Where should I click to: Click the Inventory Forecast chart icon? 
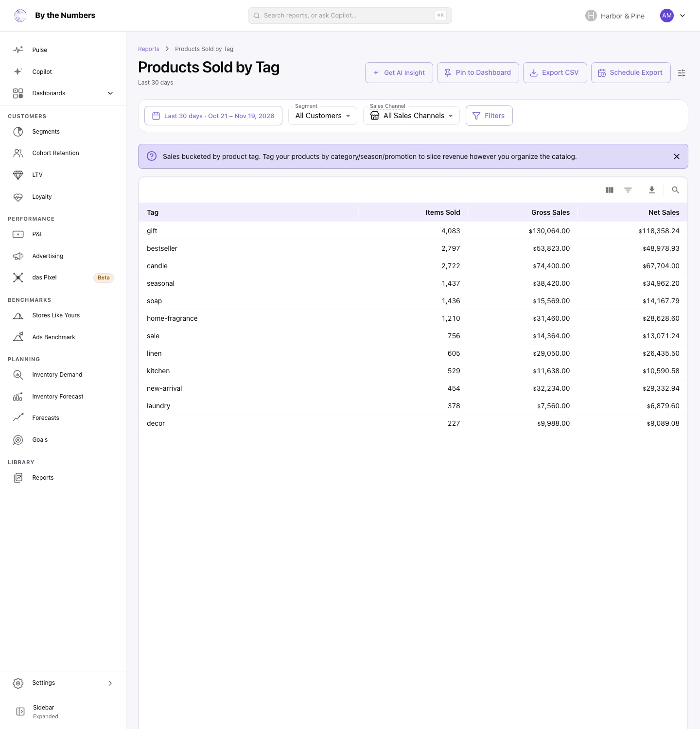[x=18, y=397]
